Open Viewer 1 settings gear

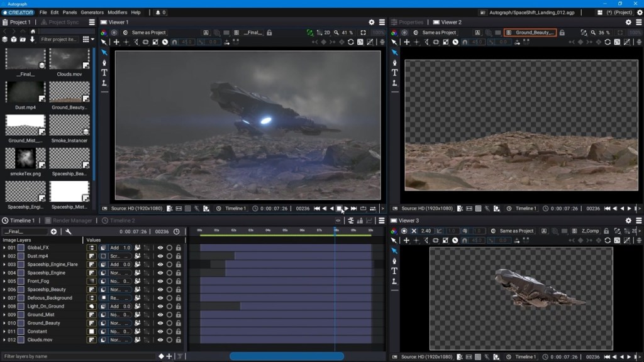click(371, 22)
